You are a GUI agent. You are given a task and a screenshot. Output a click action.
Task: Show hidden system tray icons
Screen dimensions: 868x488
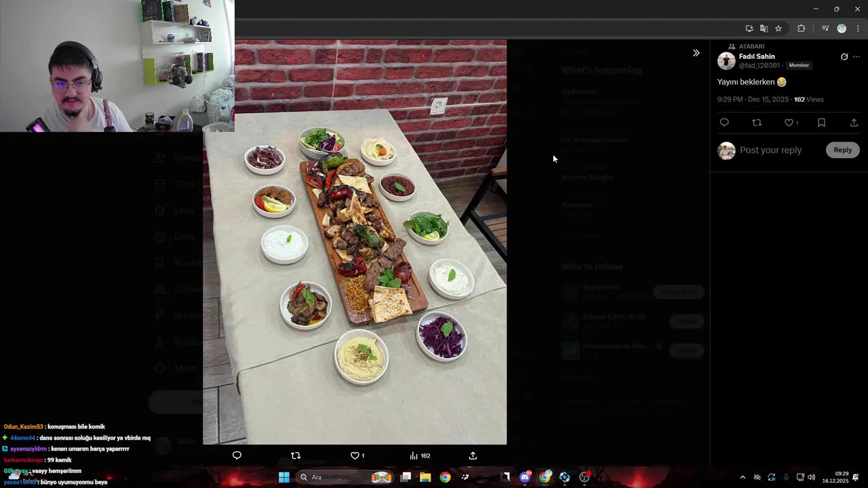pyautogui.click(x=743, y=477)
